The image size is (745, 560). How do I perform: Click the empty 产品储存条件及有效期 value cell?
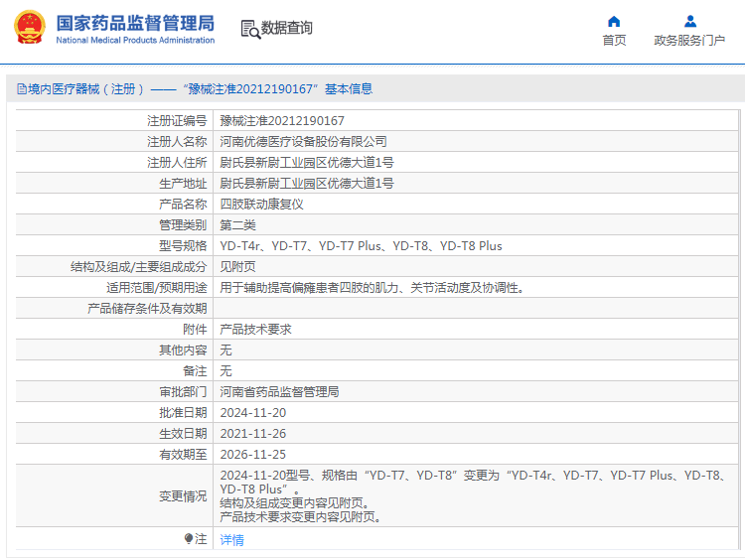475,309
